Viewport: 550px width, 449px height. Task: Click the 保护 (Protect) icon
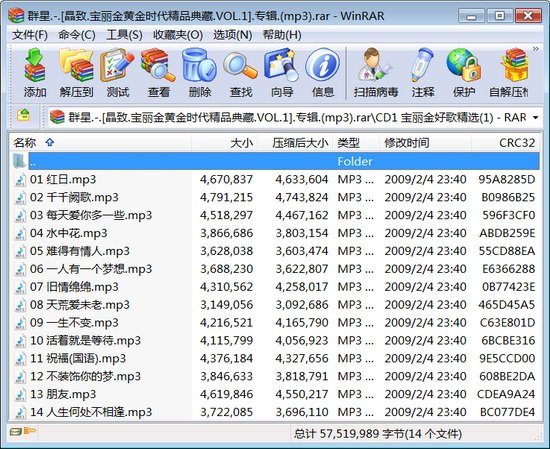464,73
